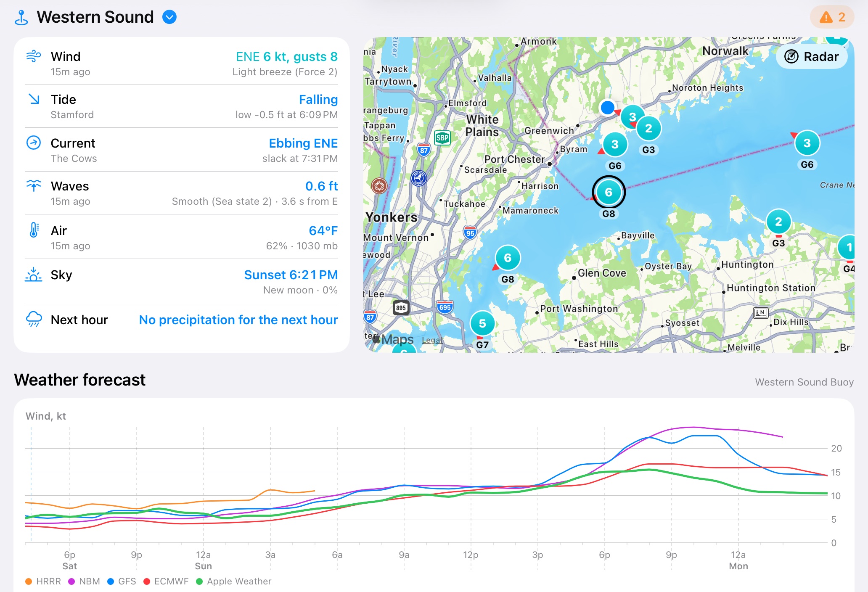Select the buoy marker 1 at map right edge
Viewport: 868px width, 592px height.
[847, 248]
